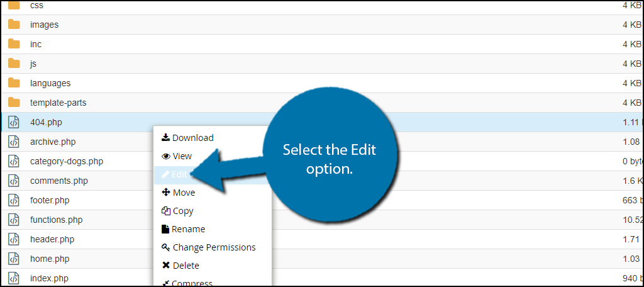Image resolution: width=644 pixels, height=287 pixels.
Task: Click the images folder icon
Action: click(14, 25)
